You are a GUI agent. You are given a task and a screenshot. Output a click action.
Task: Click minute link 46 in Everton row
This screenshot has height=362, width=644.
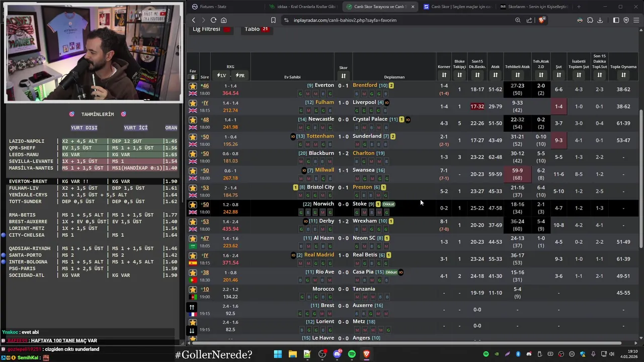[x=205, y=86]
